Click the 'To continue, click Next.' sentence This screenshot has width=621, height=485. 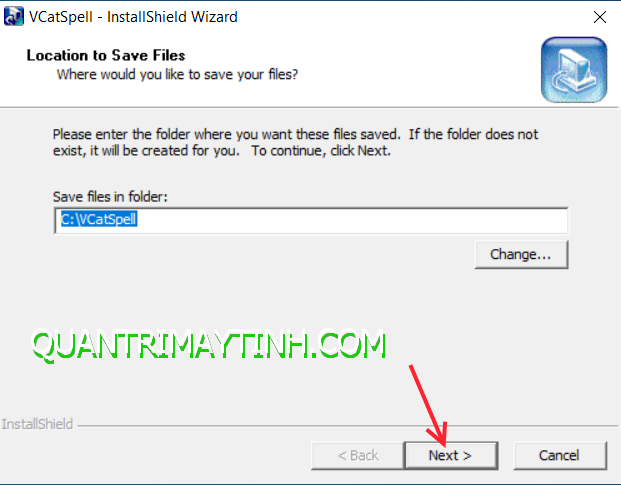pyautogui.click(x=321, y=151)
